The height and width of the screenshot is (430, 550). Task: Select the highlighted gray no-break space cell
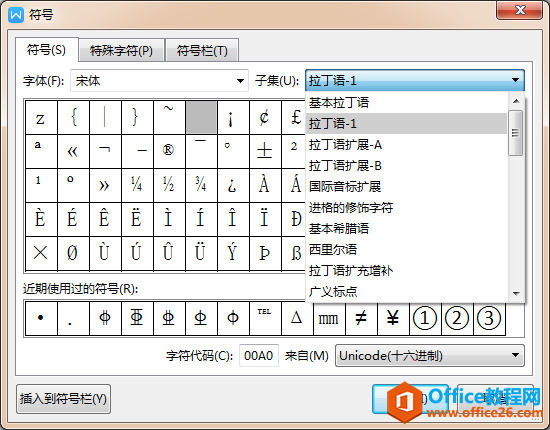click(x=201, y=117)
